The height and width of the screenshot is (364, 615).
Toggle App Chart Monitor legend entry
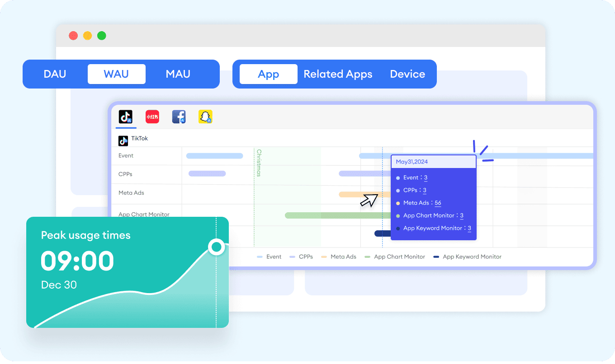coord(395,257)
